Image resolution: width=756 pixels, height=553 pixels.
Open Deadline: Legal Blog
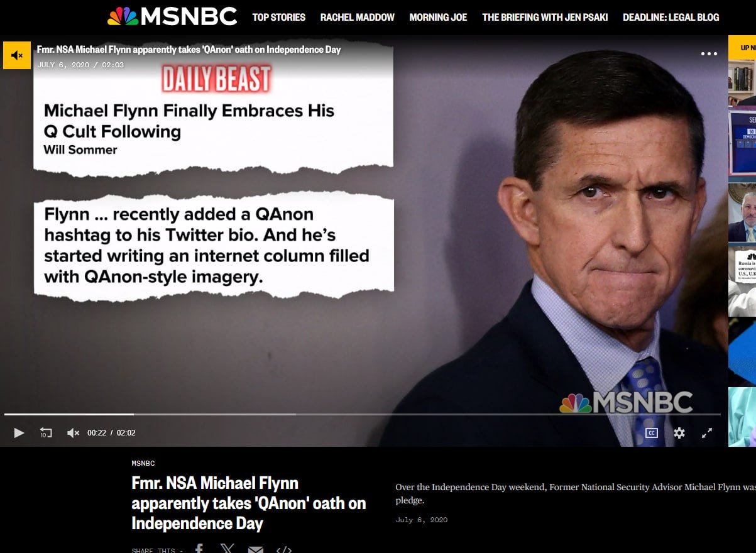(x=671, y=18)
